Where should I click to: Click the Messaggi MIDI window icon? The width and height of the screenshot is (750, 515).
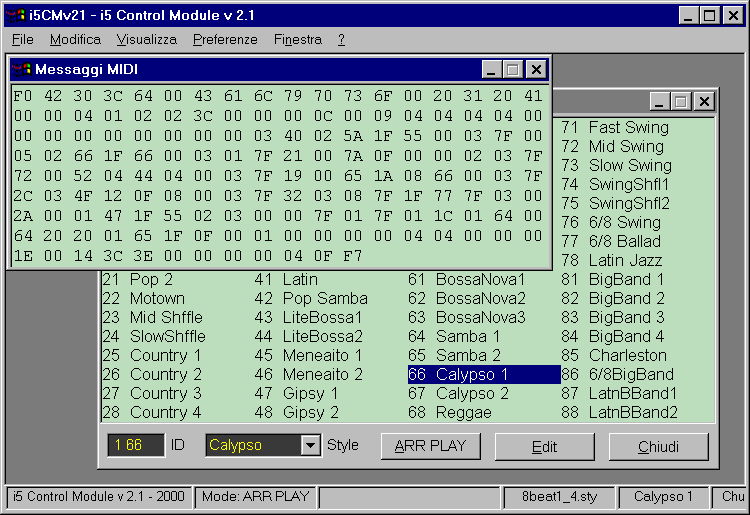[x=21, y=69]
